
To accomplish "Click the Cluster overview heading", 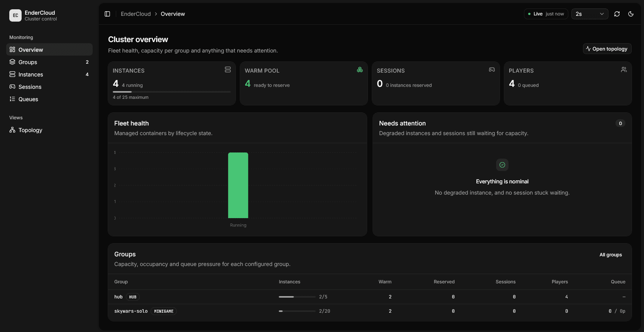I will [138, 39].
